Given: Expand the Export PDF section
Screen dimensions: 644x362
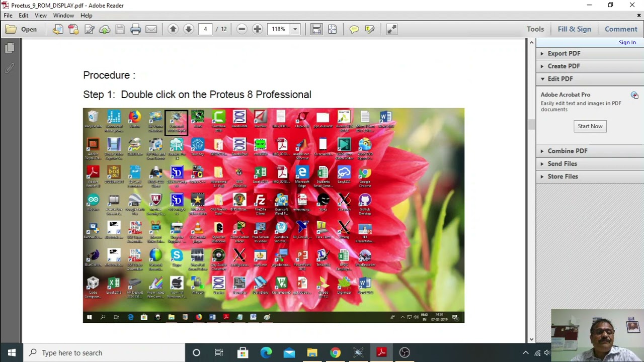Looking at the screenshot, I should tap(590, 53).
